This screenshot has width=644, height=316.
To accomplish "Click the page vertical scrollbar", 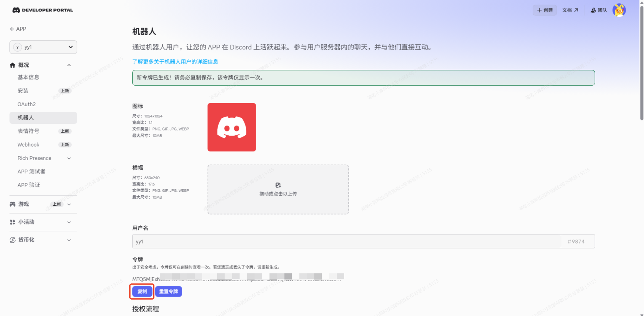I will pos(642,63).
